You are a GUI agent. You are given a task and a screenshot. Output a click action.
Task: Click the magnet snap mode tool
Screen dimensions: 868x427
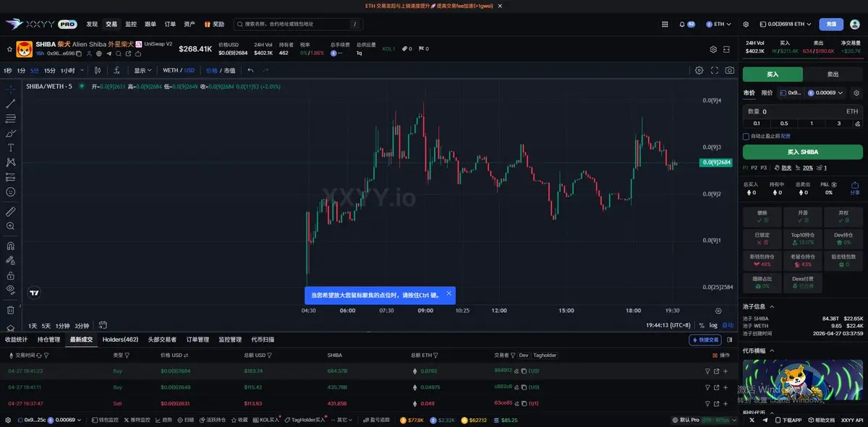[10, 246]
